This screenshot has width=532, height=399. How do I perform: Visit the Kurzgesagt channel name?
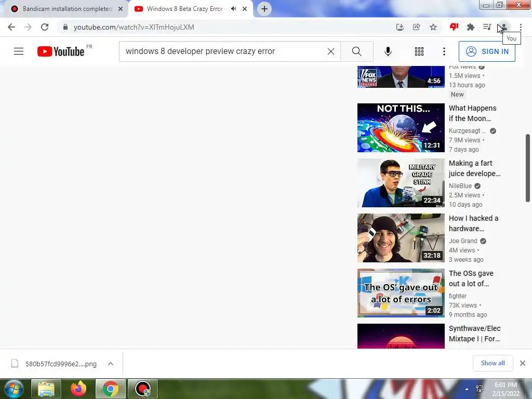point(467,131)
